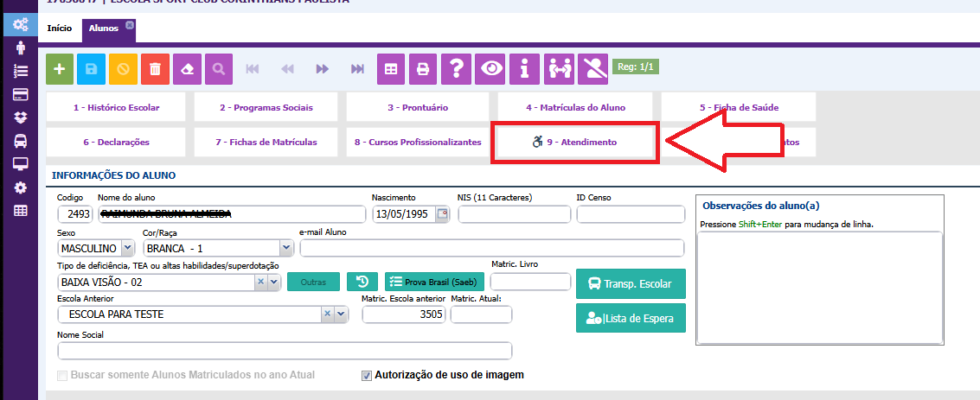
Task: Expand the Sexo dropdown
Action: (128, 249)
